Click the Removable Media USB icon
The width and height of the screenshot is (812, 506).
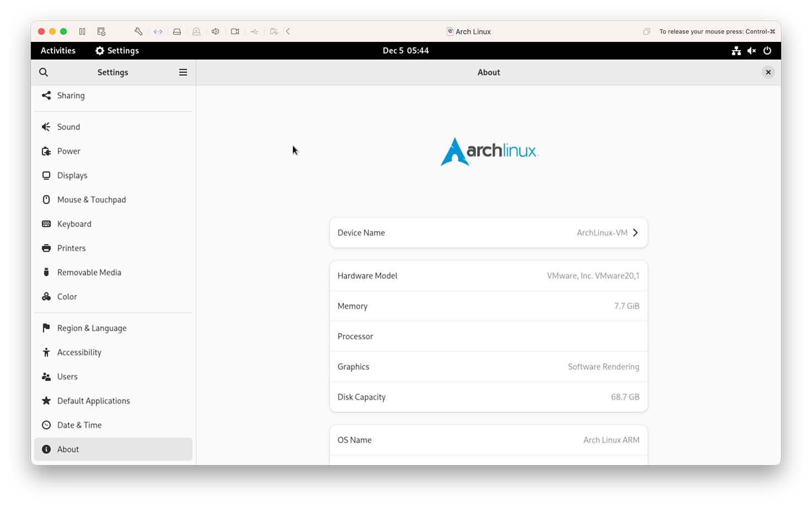[46, 272]
